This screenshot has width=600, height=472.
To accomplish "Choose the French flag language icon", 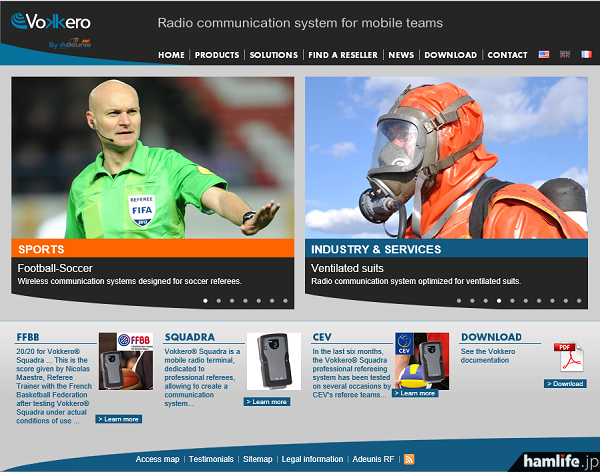I will [585, 55].
